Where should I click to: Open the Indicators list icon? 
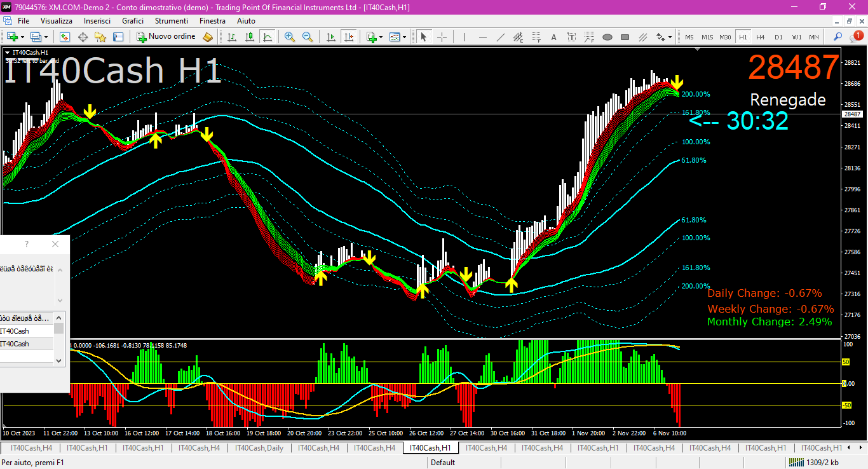point(371,37)
